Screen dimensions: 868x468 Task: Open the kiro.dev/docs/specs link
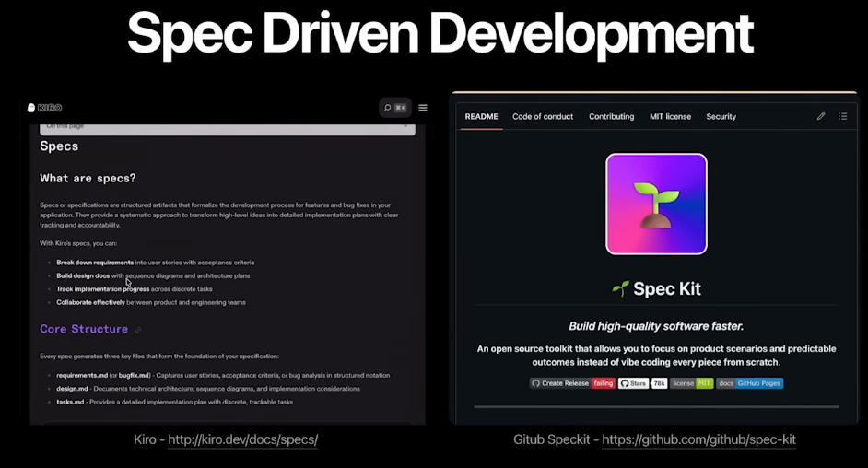(242, 439)
